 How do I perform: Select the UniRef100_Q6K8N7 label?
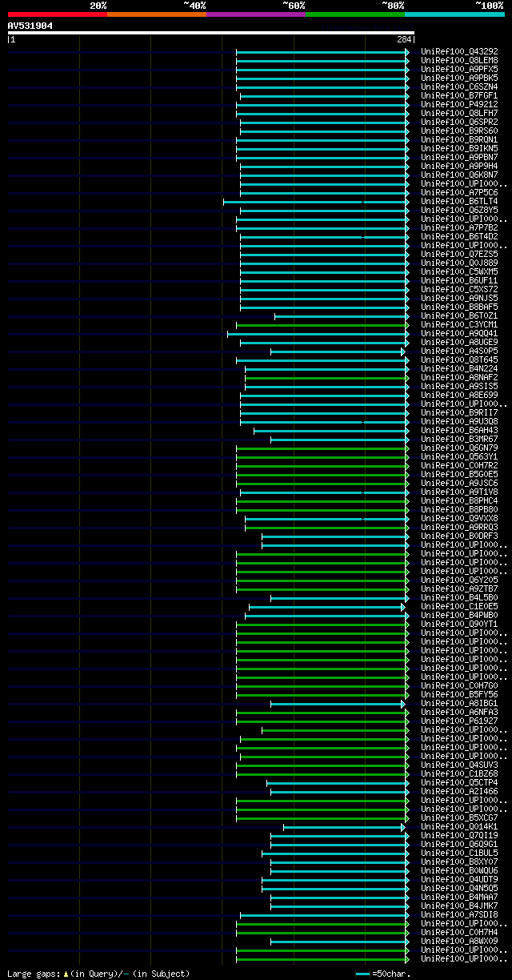(x=459, y=175)
